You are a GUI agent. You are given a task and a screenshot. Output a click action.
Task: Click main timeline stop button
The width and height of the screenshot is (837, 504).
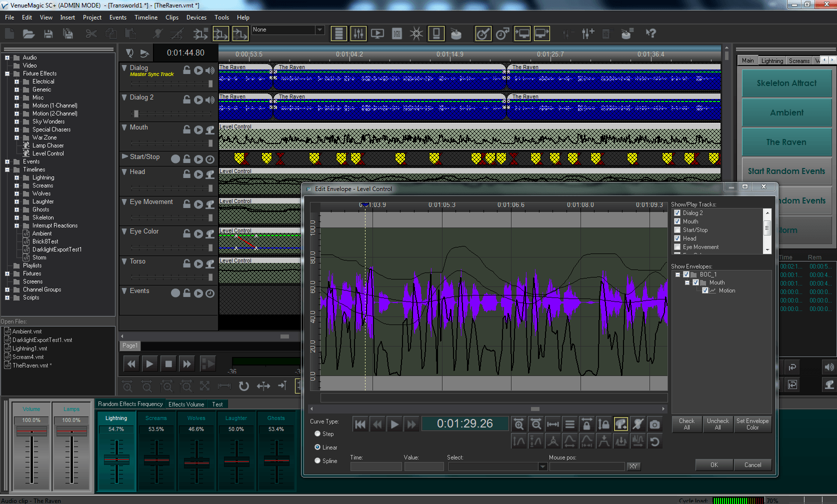pyautogui.click(x=168, y=364)
